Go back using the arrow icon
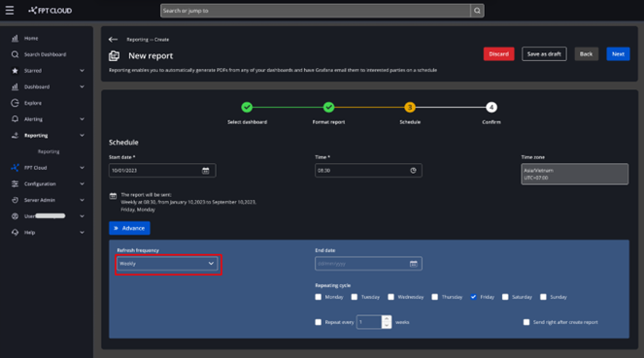Viewport: 644px width, 358px height. (x=113, y=40)
